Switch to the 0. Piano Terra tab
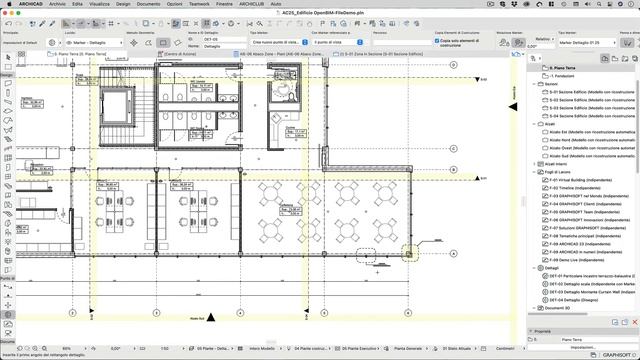This screenshot has height=360, width=640. click(x=77, y=54)
